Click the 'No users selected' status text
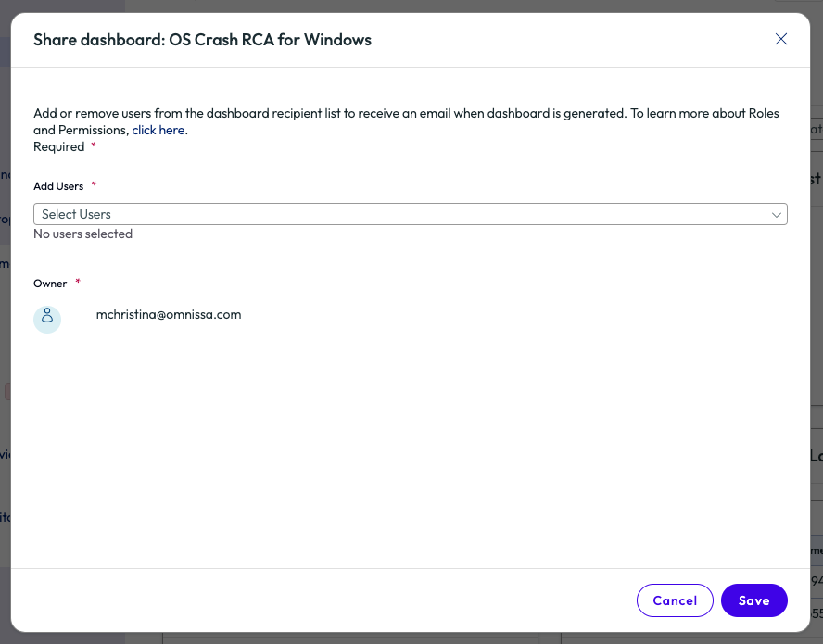The width and height of the screenshot is (823, 644). [x=82, y=234]
